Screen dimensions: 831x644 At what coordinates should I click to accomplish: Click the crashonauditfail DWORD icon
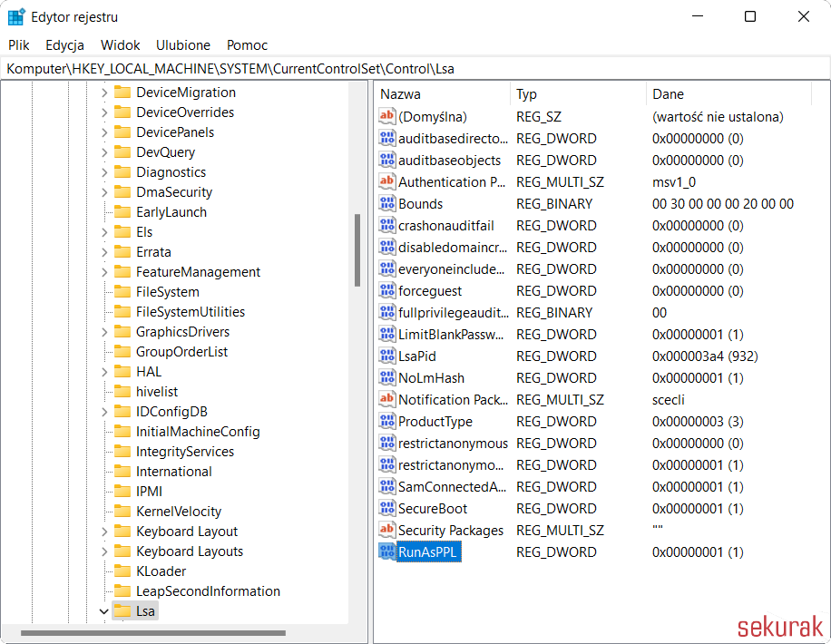386,225
